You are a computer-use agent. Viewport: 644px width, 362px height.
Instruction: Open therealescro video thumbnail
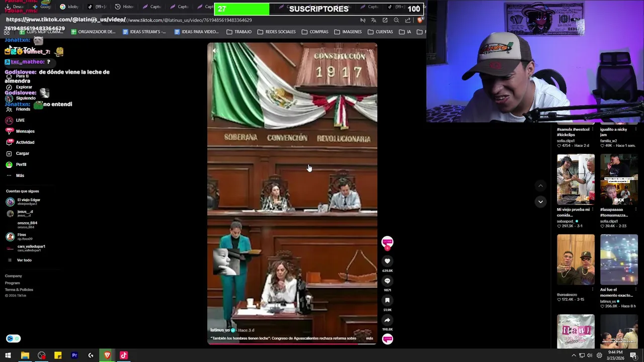[576, 259]
